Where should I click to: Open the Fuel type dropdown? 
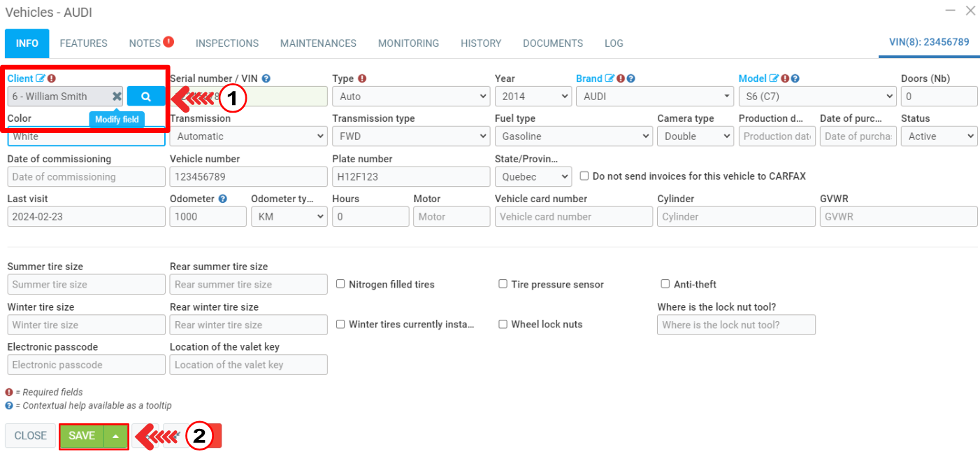(573, 136)
